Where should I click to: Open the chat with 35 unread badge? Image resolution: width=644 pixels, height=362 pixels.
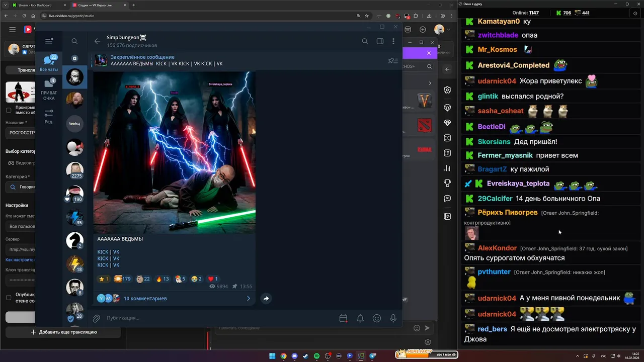75,217
